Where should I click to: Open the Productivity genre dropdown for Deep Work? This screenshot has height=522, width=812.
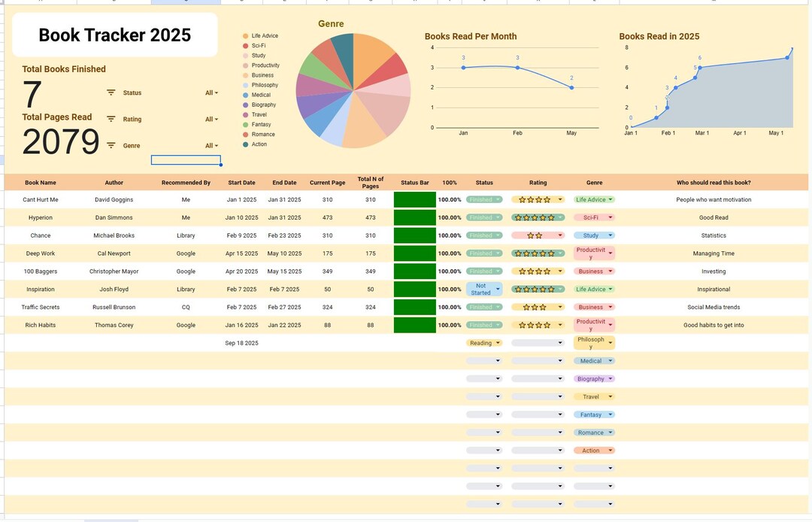coord(594,253)
